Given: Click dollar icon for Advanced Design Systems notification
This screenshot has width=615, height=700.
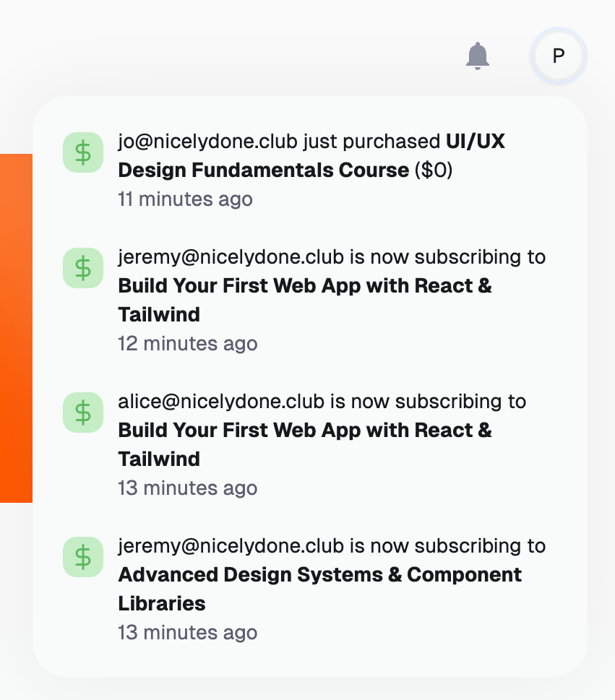Looking at the screenshot, I should click(x=84, y=557).
